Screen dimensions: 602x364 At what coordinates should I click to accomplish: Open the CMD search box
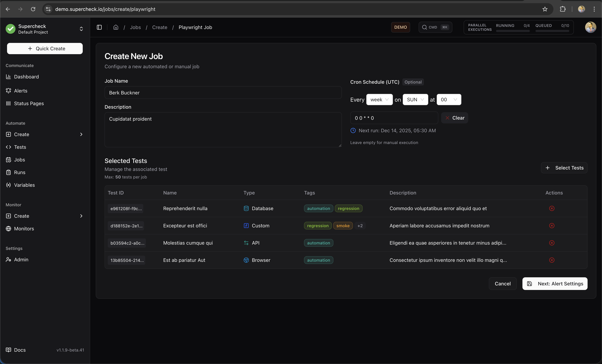point(435,27)
